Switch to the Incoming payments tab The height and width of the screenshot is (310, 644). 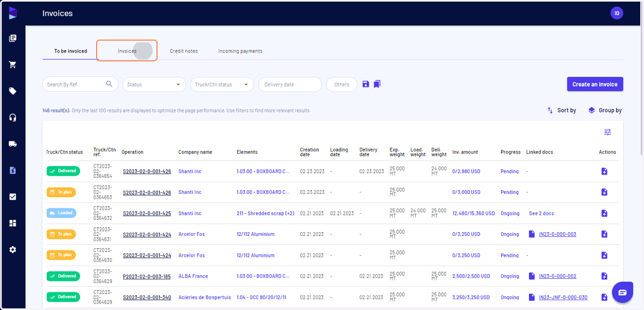(x=240, y=51)
